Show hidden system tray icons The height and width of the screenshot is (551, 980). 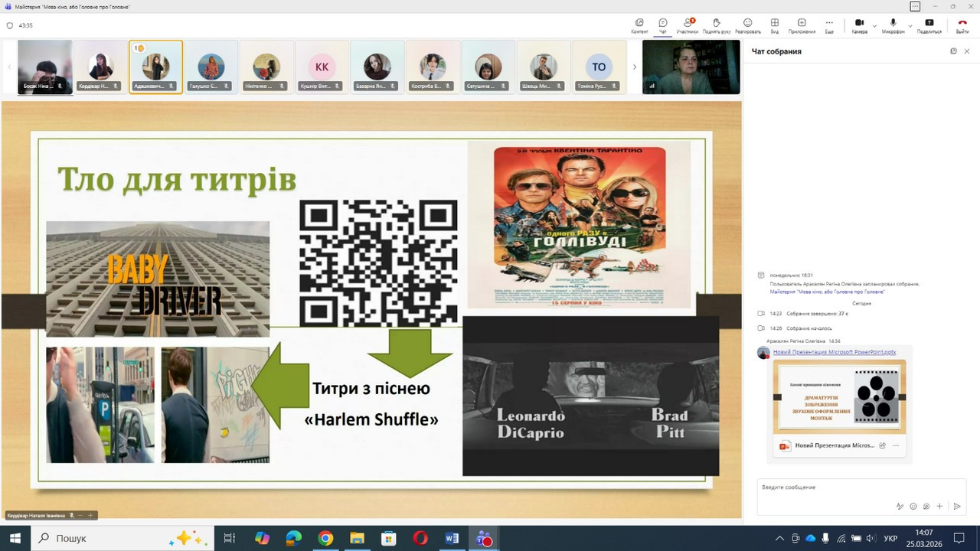779,538
